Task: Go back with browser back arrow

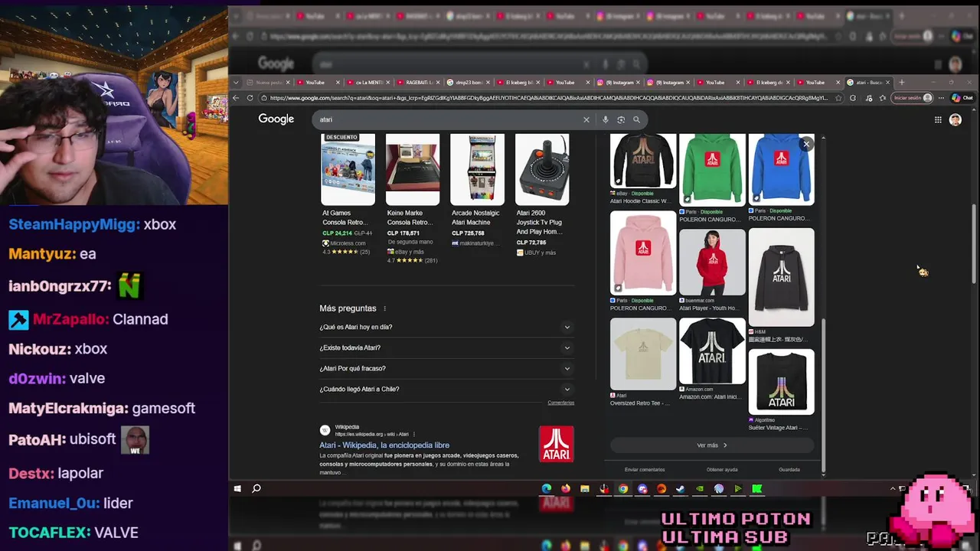Action: (x=237, y=98)
